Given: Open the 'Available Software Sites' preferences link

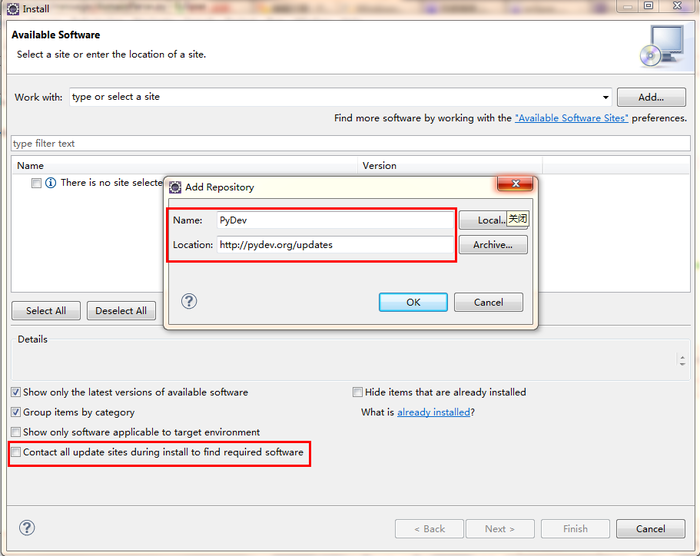Looking at the screenshot, I should point(571,118).
